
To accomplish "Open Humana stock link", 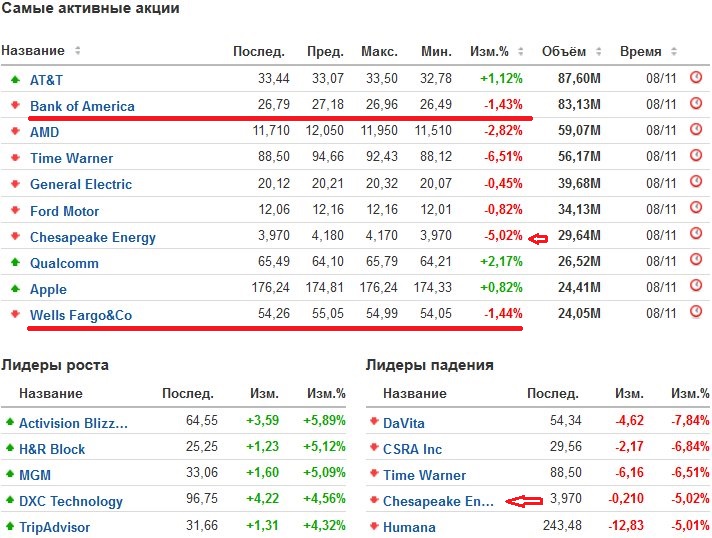I will [409, 527].
